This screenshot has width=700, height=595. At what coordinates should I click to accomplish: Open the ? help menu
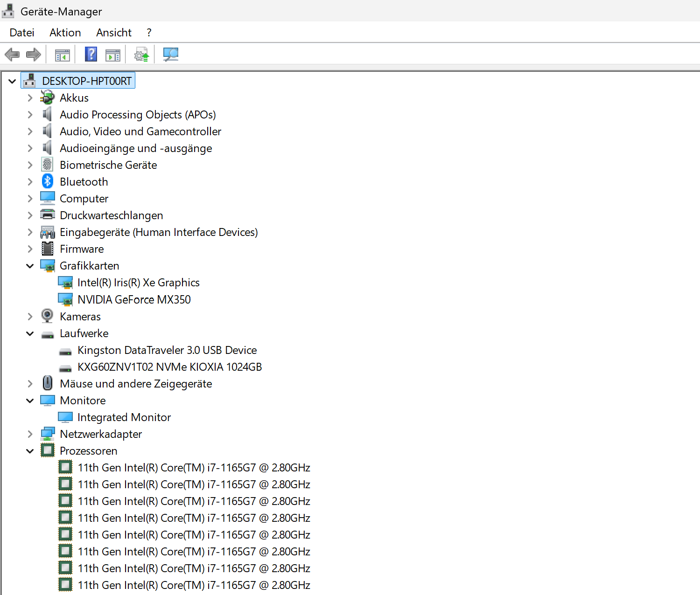pyautogui.click(x=149, y=33)
